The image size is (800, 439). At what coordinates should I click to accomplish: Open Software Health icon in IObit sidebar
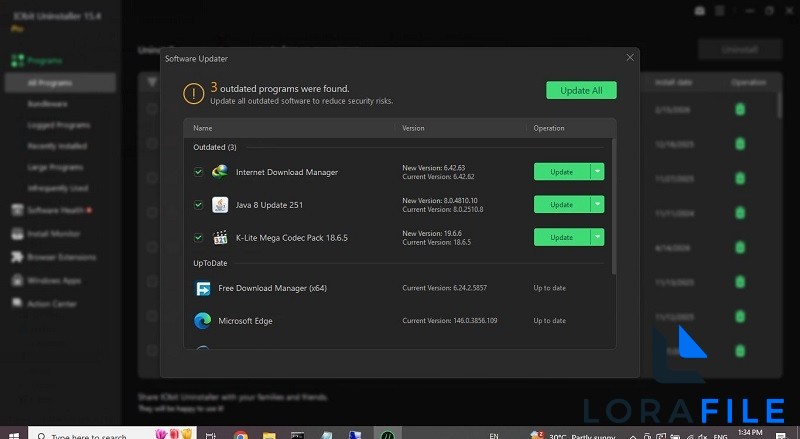point(17,210)
